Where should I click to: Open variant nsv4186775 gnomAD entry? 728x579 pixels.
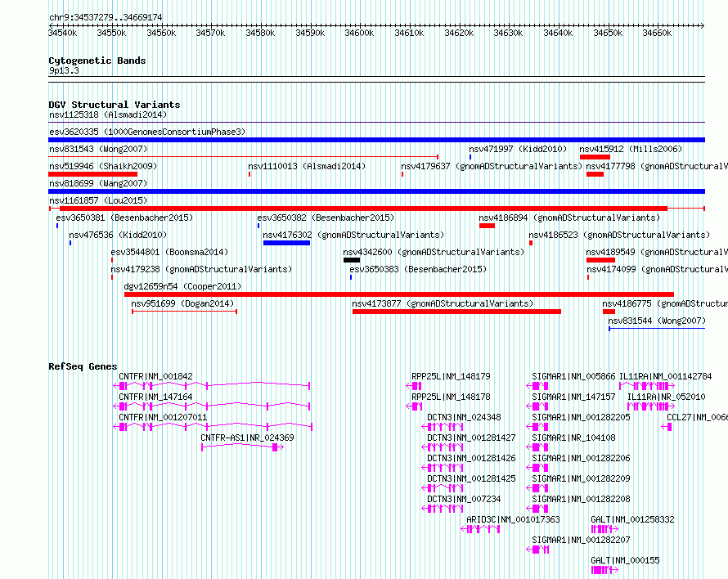click(x=665, y=303)
